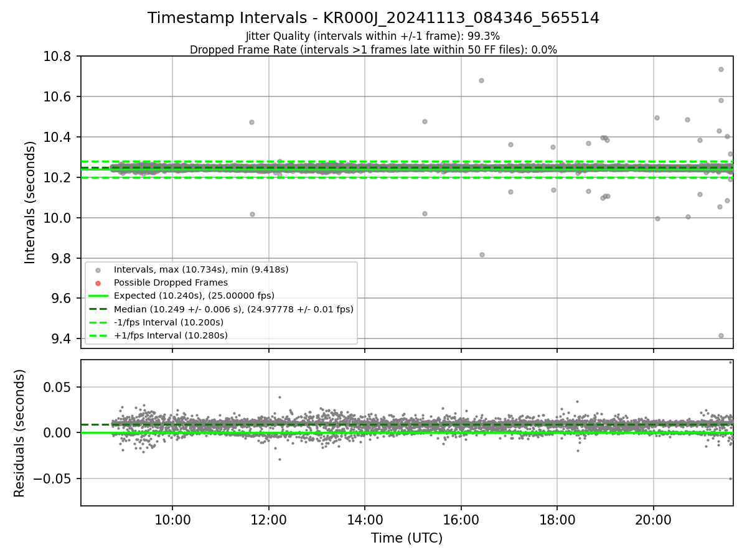Screen dimensions: 747x560
Task: Select legend entry 'Possible Dropped Frames'
Action: [x=171, y=282]
